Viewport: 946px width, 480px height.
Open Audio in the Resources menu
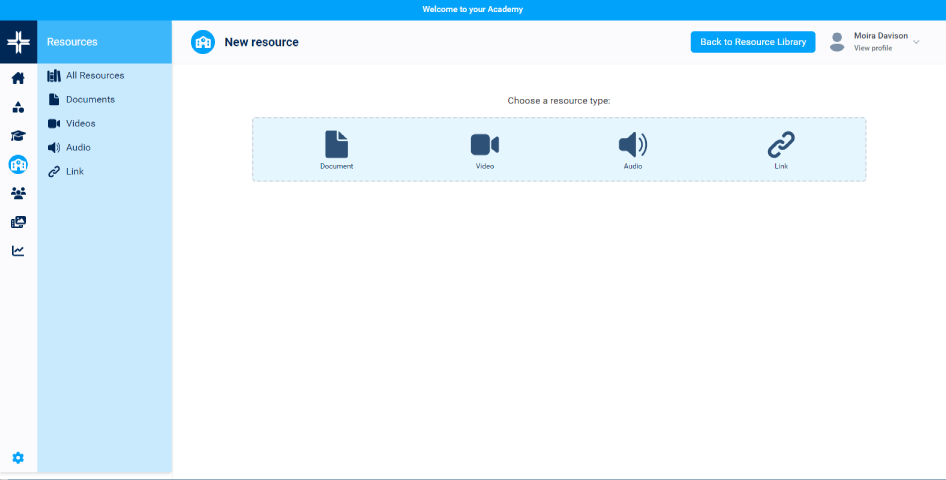coord(77,148)
